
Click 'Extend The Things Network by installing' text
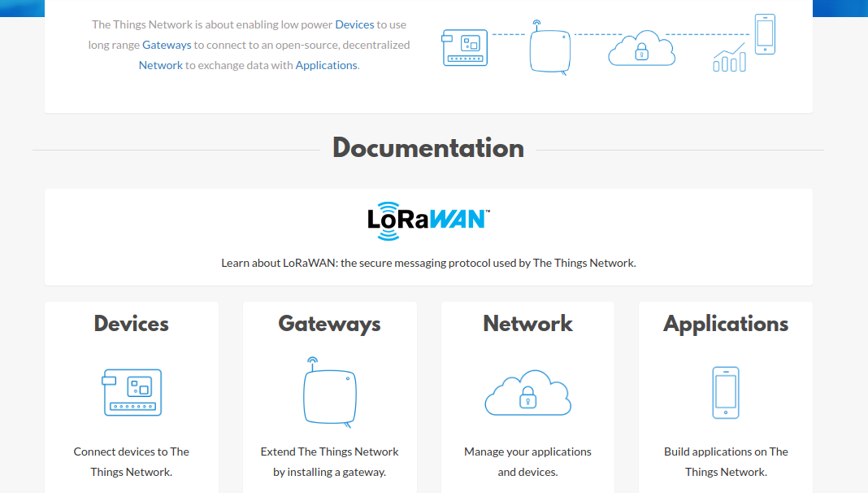(x=329, y=462)
